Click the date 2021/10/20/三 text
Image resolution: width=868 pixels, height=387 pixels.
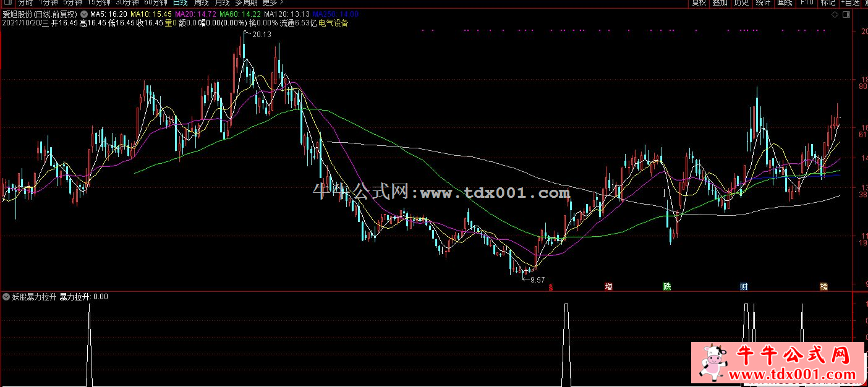coord(25,23)
